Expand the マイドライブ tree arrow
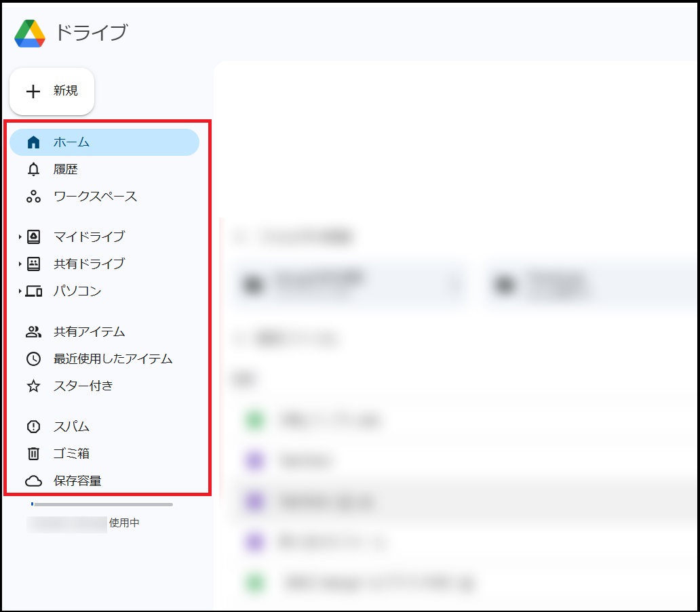Screen dimensions: 700x612 tap(20, 237)
